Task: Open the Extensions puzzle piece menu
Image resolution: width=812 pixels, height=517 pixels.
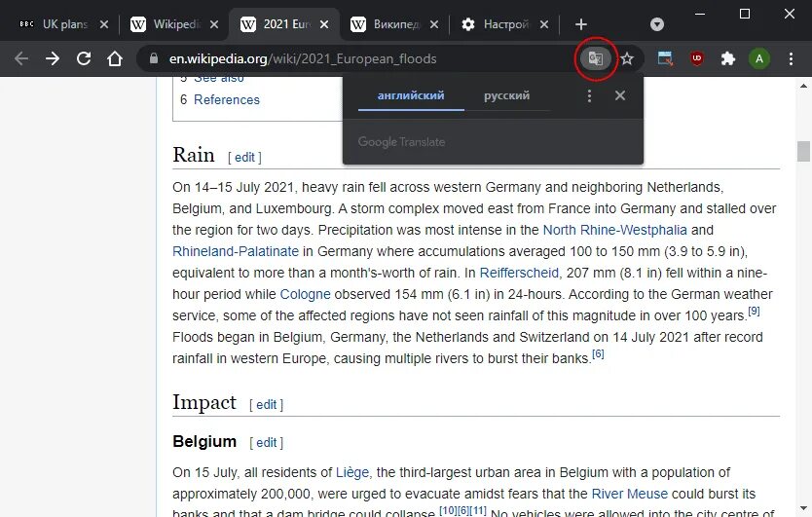Action: (728, 58)
